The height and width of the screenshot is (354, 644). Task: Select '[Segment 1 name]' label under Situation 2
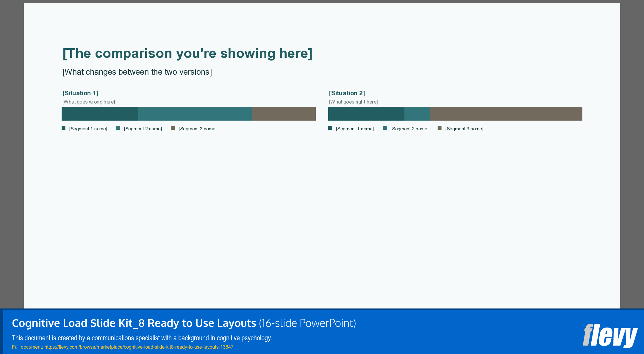355,129
